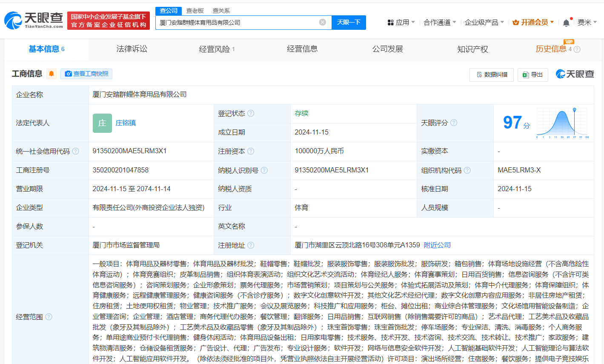
Task: Switch to the 经营信息 tab
Action: 302,49
